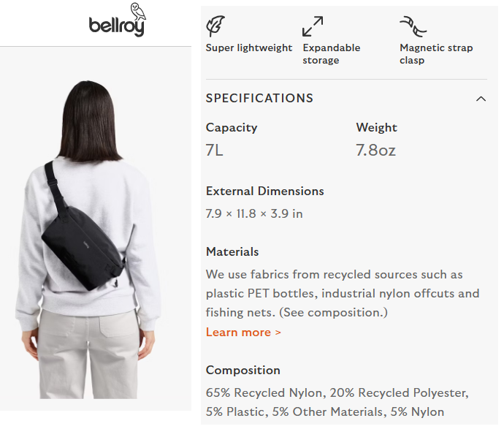Click the Weight heading
The height and width of the screenshot is (429, 504).
coord(376,128)
